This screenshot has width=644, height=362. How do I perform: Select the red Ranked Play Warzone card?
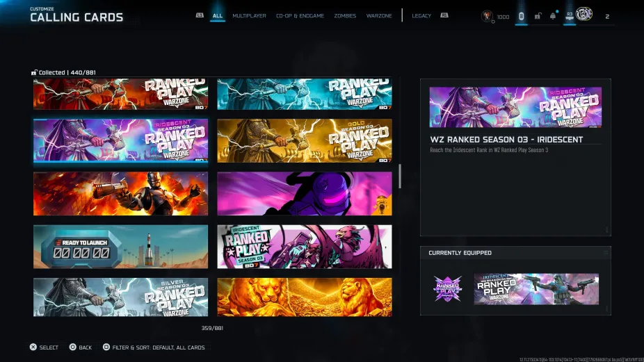pos(121,94)
